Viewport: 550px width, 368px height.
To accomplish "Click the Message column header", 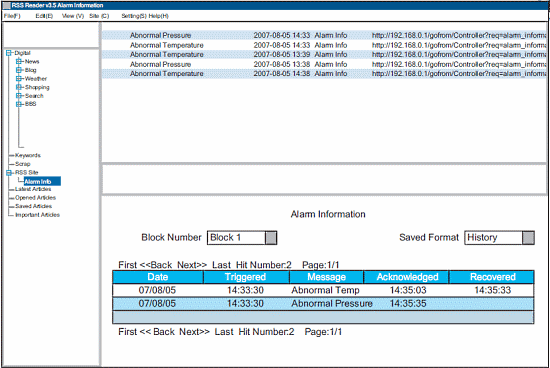I will (327, 277).
